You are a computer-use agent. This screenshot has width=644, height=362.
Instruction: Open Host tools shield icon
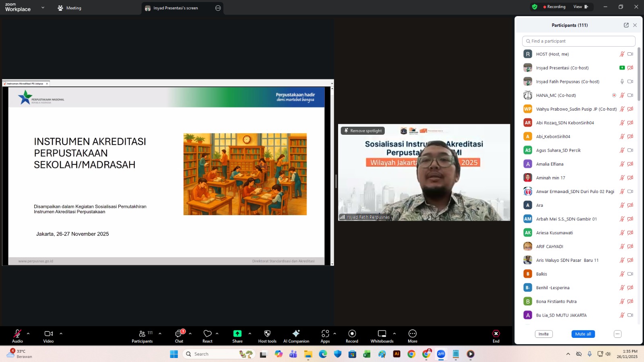[267, 334]
